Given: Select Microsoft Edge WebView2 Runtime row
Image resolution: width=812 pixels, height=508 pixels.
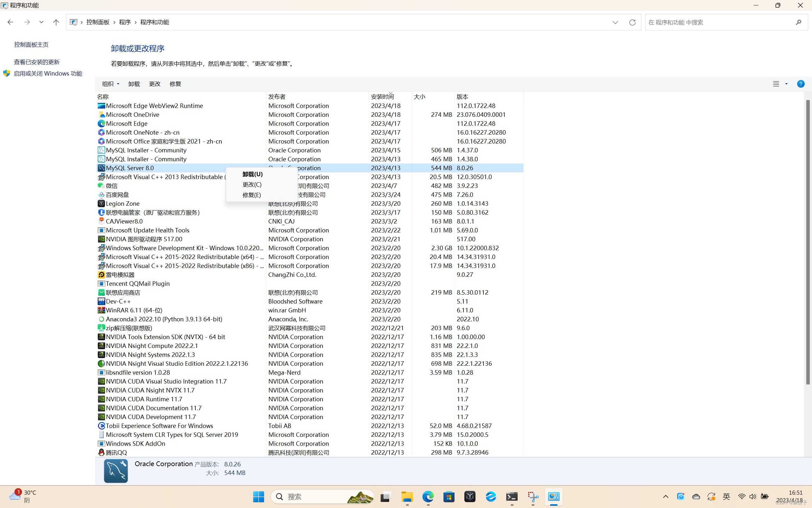Looking at the screenshot, I should tap(309, 106).
